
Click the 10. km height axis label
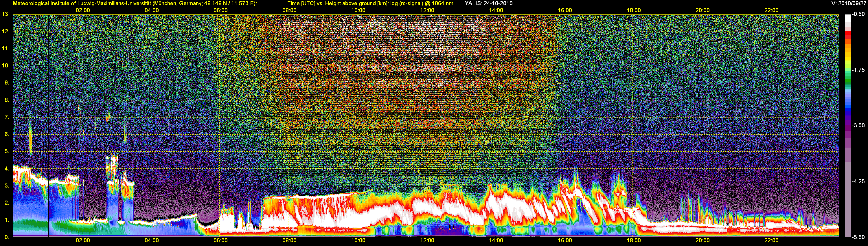(6, 65)
